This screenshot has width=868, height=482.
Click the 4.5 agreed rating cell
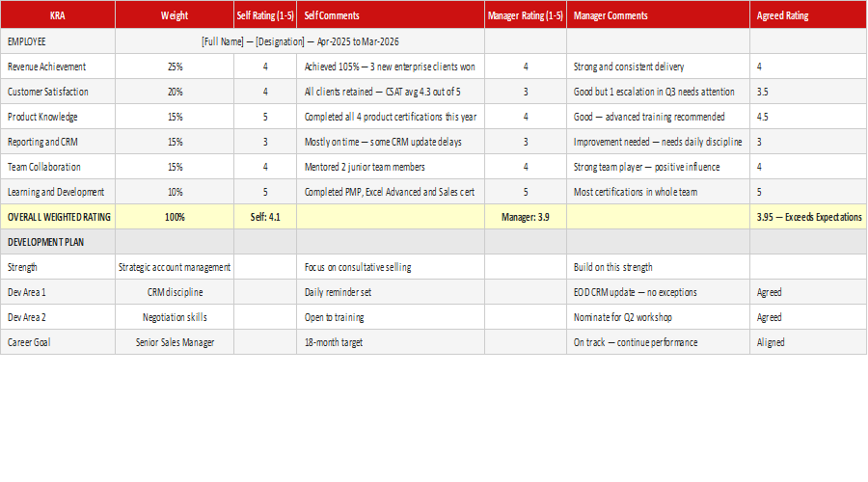pyautogui.click(x=808, y=117)
